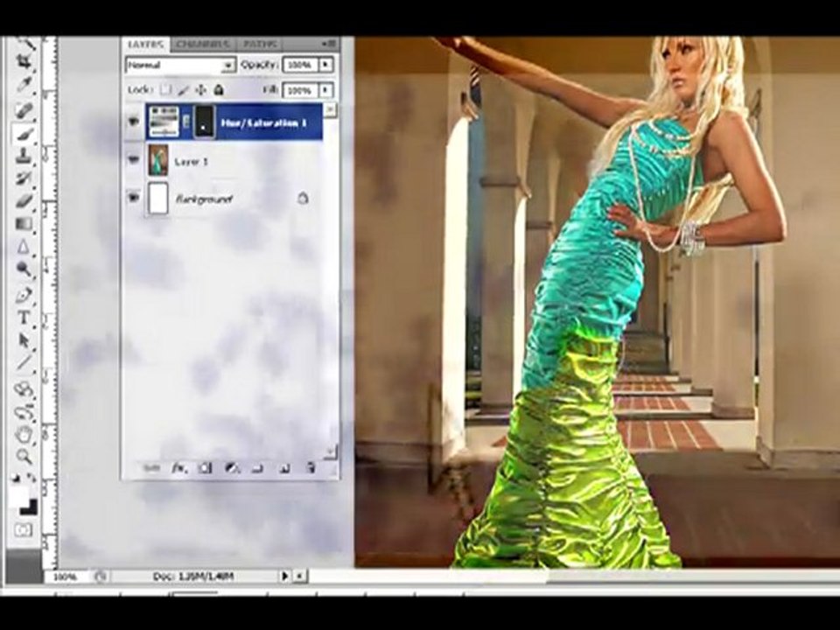This screenshot has height=630, width=840.
Task: Open foreground color picker white swatch
Action: (17, 496)
